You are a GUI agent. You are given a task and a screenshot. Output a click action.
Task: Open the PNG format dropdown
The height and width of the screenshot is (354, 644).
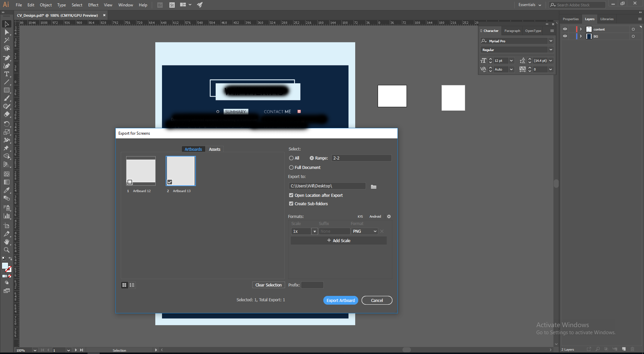(365, 231)
